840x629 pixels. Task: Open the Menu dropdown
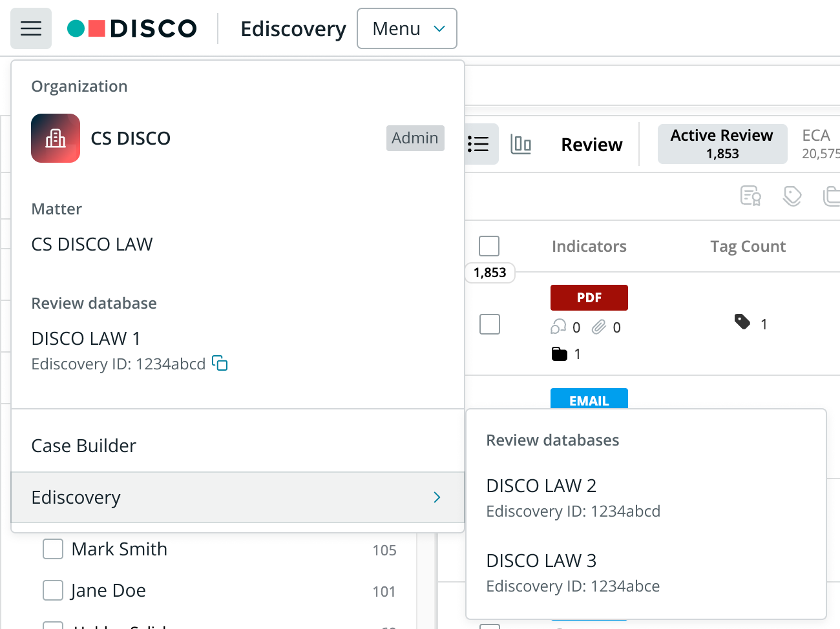pyautogui.click(x=407, y=28)
